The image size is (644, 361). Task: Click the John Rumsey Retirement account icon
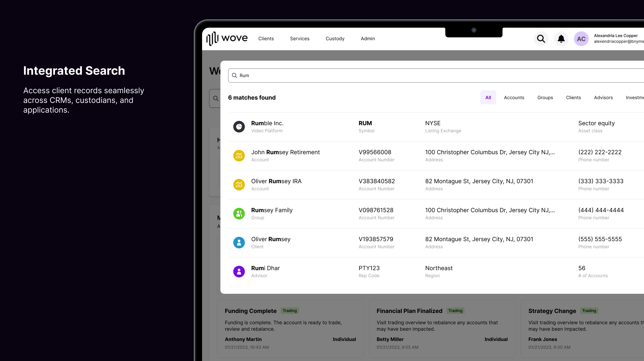click(239, 156)
